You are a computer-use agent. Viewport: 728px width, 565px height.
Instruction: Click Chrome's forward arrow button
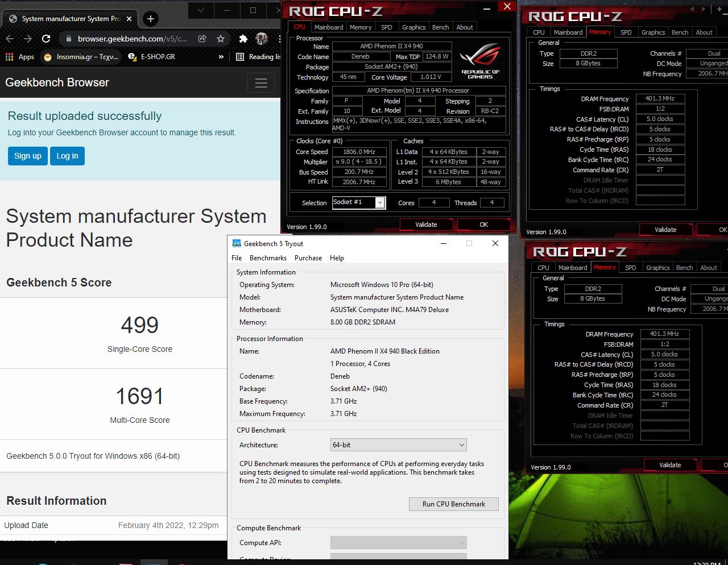pos(28,39)
